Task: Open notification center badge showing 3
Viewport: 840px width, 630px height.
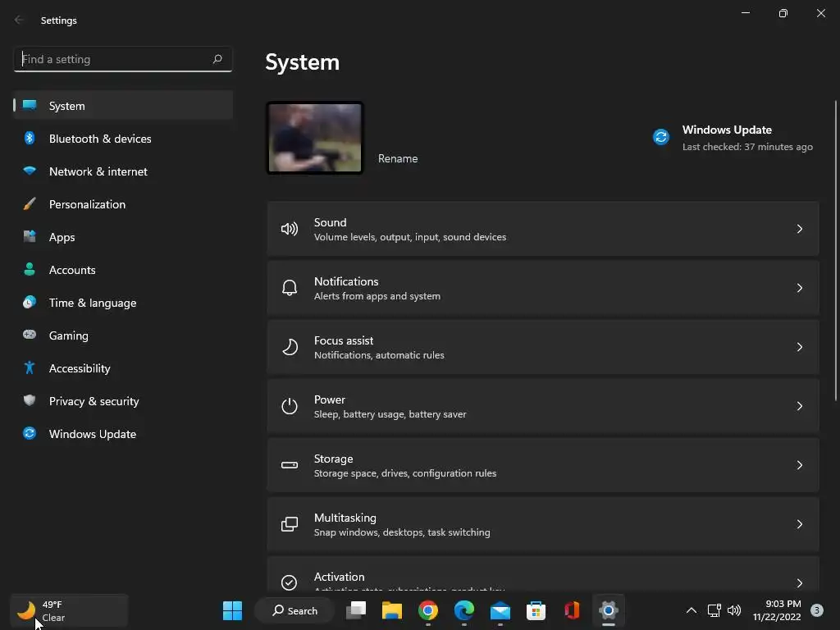Action: coord(817,610)
